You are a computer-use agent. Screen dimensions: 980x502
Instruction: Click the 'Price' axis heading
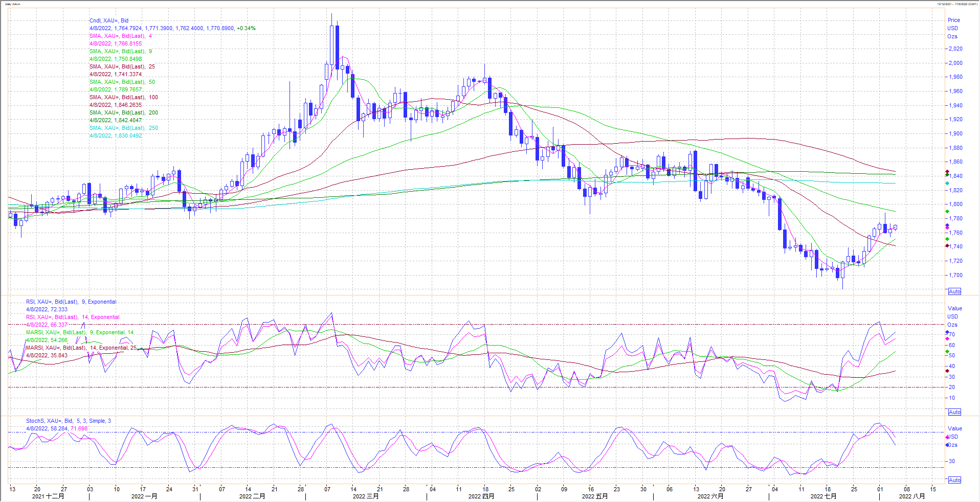[954, 20]
